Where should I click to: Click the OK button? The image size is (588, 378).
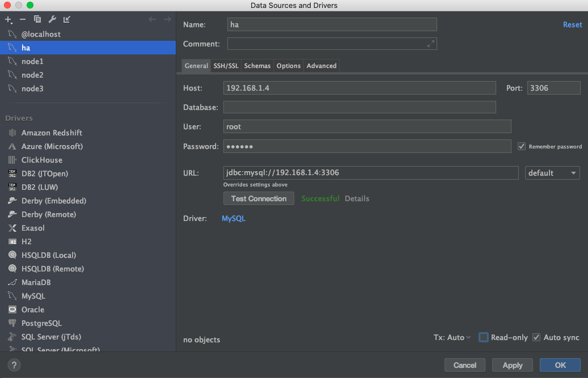560,365
